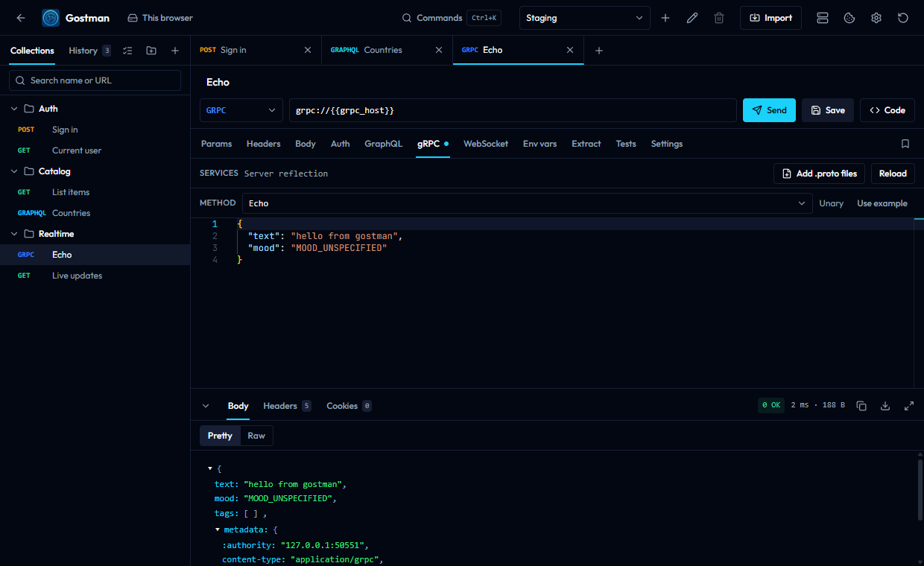Add new request with sidebar plus icon
The width and height of the screenshot is (924, 566).
point(175,51)
